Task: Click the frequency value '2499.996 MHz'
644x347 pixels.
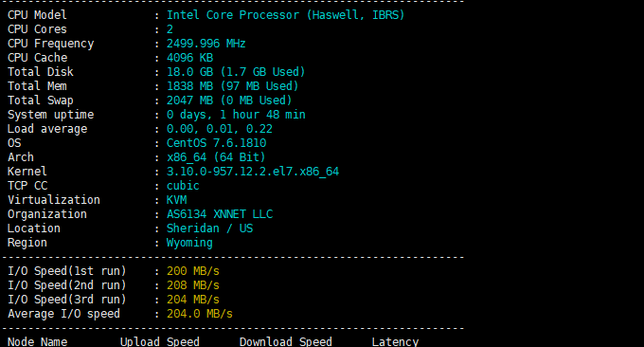Action: 206,44
